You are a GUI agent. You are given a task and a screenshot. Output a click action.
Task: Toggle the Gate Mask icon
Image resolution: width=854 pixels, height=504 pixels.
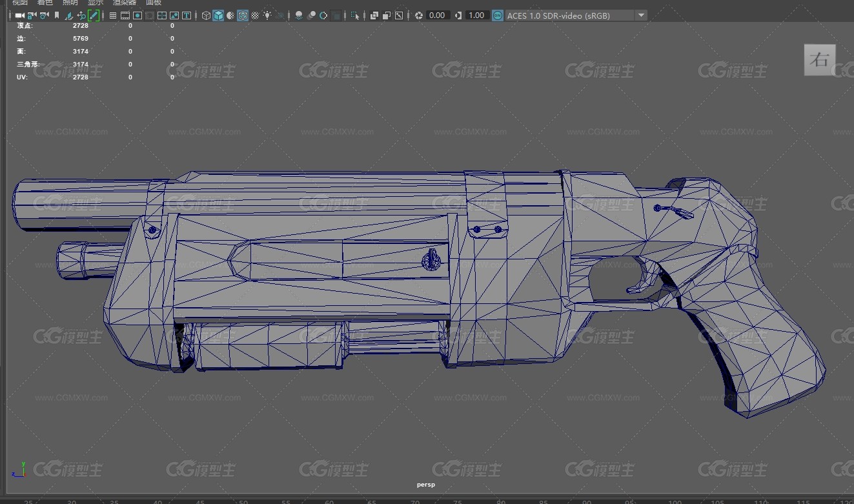[x=150, y=15]
